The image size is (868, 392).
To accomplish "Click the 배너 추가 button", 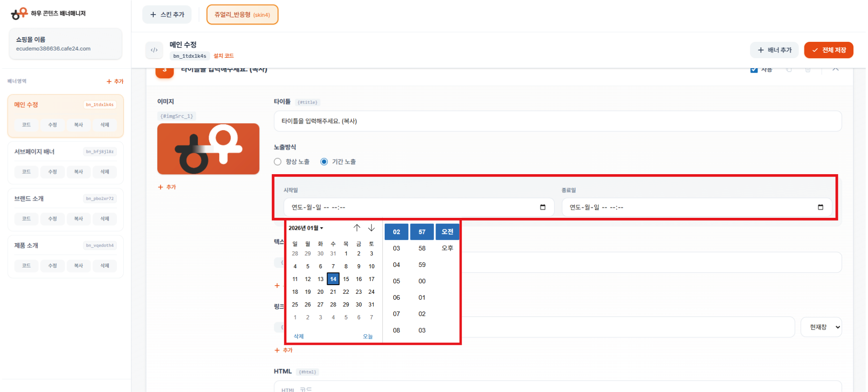I will tap(774, 50).
